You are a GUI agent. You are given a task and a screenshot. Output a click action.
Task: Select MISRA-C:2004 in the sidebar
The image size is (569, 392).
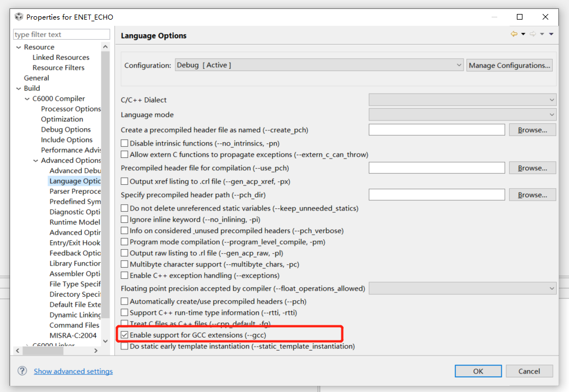coord(72,335)
